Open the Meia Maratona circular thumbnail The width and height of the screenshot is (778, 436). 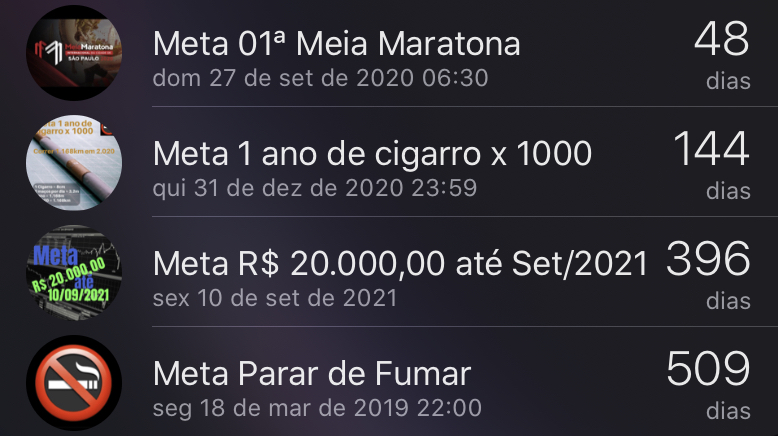point(74,53)
